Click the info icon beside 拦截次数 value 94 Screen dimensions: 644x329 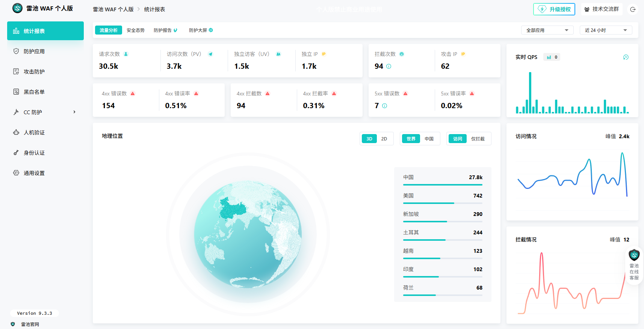pyautogui.click(x=389, y=66)
